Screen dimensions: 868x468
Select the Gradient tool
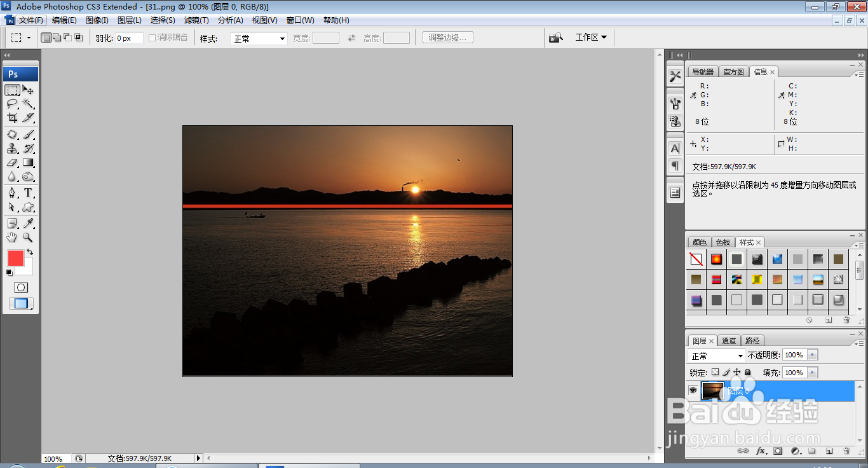coord(29,163)
